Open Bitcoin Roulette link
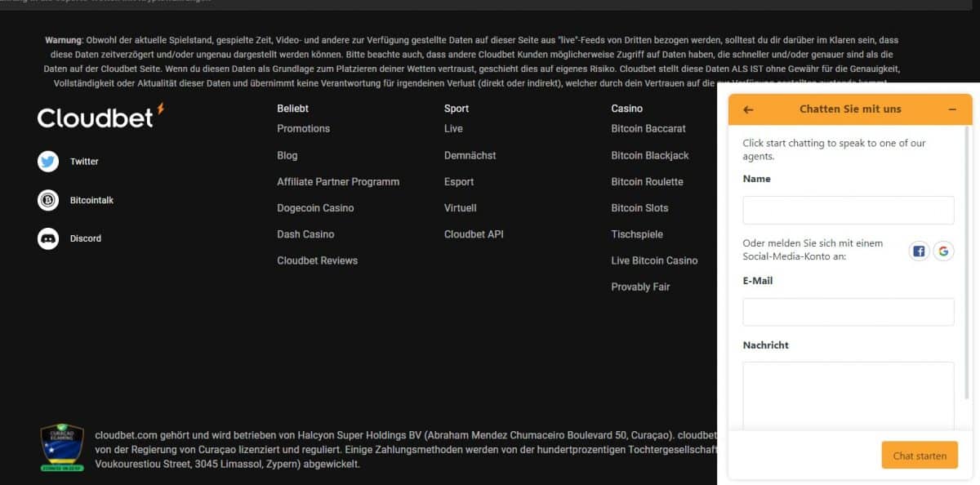980x485 pixels. (x=647, y=181)
